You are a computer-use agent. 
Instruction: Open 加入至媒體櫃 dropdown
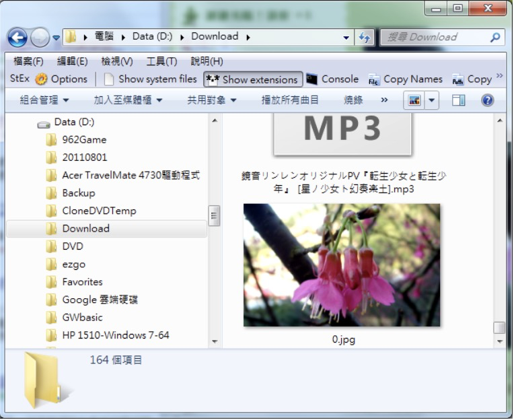tap(128, 100)
